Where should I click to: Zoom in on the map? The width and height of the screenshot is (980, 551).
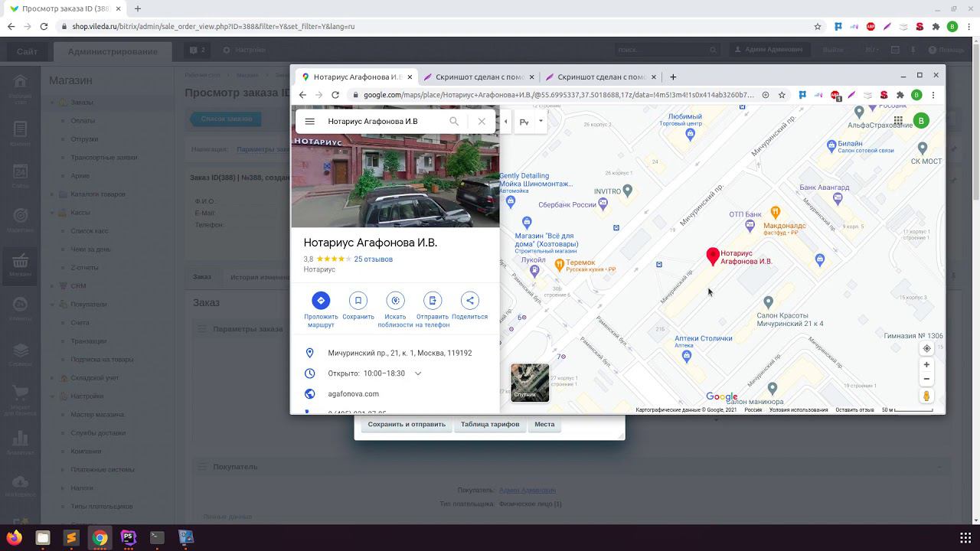(x=926, y=365)
